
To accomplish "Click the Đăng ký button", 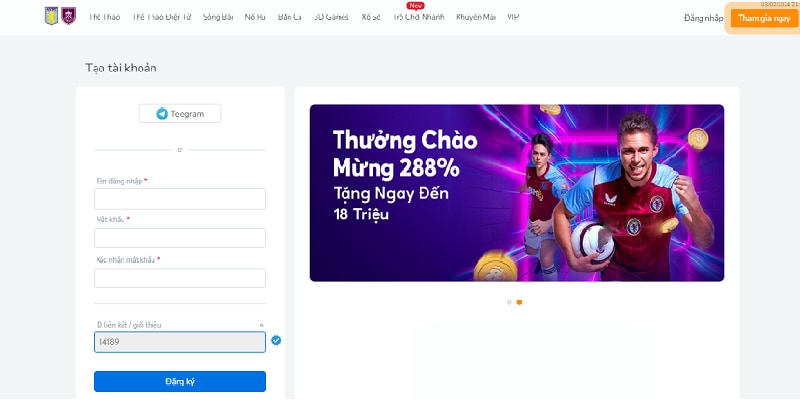I will pos(180,382).
